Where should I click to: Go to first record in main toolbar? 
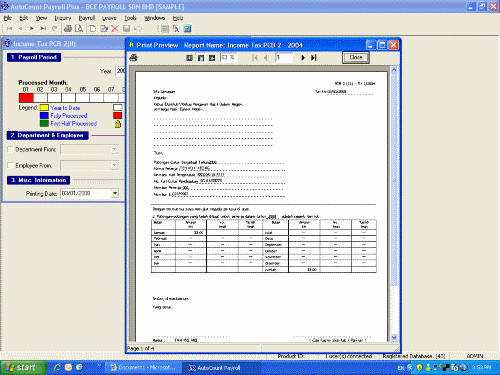(x=9, y=29)
